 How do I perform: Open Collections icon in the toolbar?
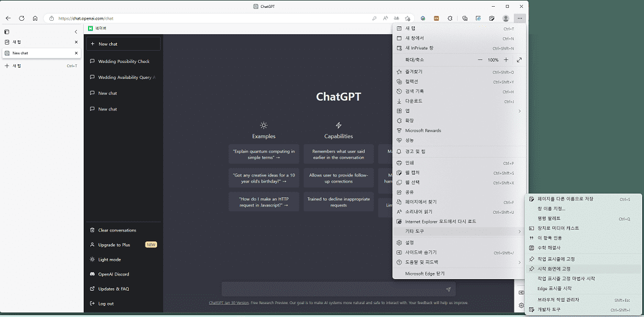click(x=465, y=18)
